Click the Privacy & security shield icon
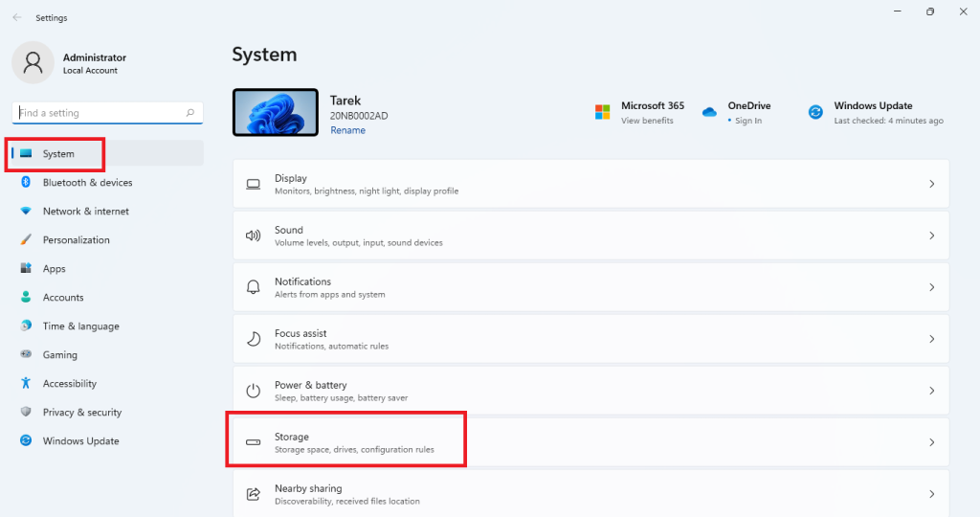 (26, 412)
